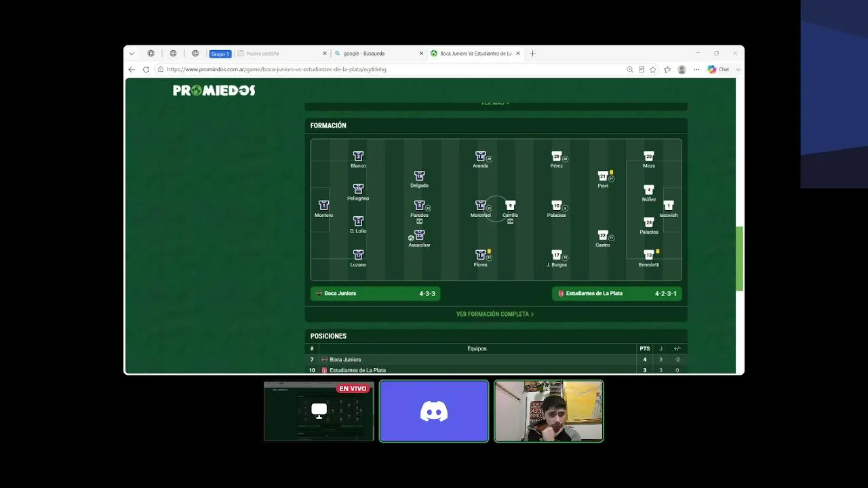Select Núñez's number 4 jersey
This screenshot has width=868, height=488.
(x=649, y=190)
